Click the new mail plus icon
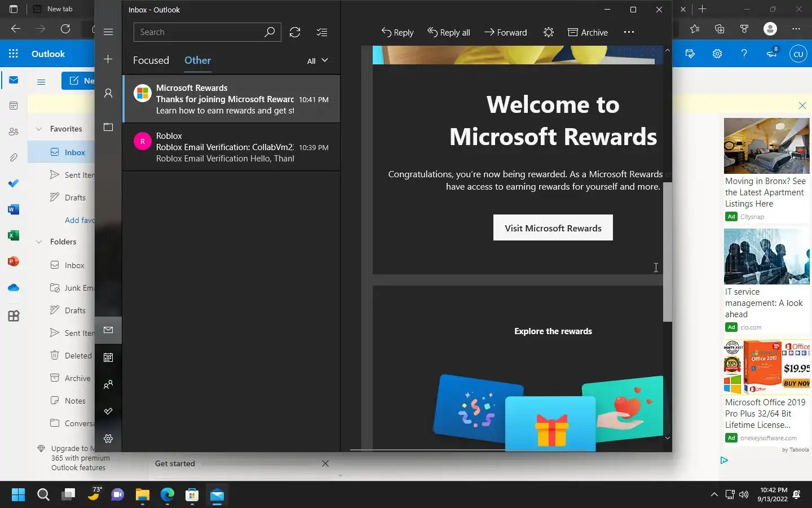 click(x=108, y=59)
